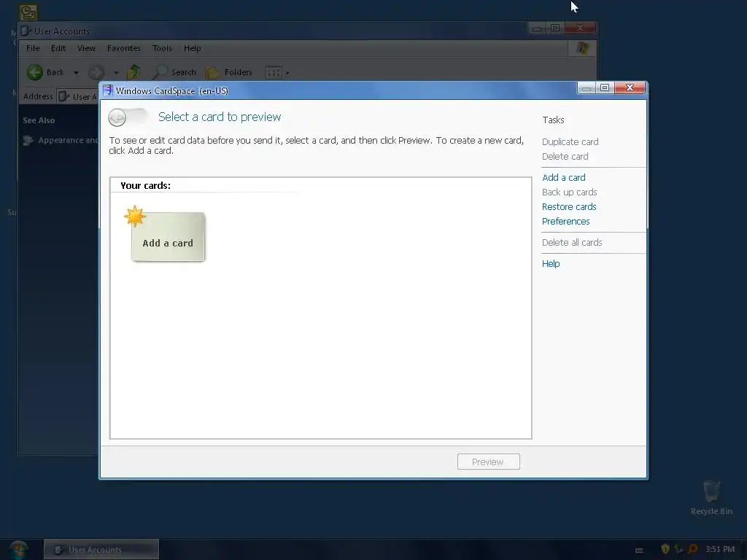Maximize the Windows CardSpace window
Viewport: 747px width, 560px height.
coord(605,88)
